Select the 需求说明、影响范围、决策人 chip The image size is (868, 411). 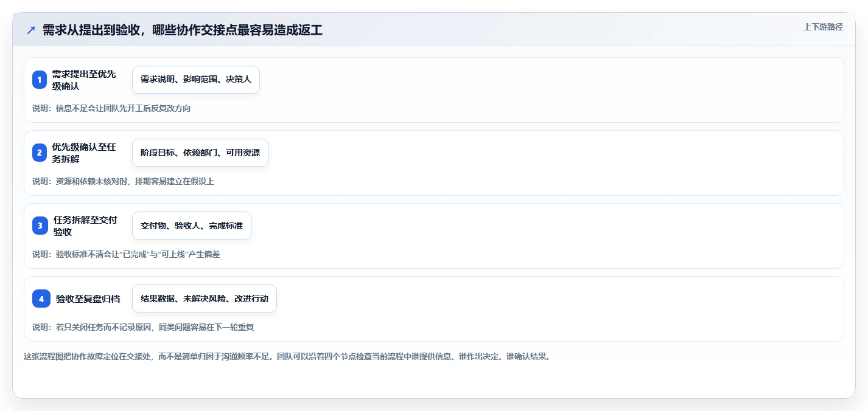[196, 80]
